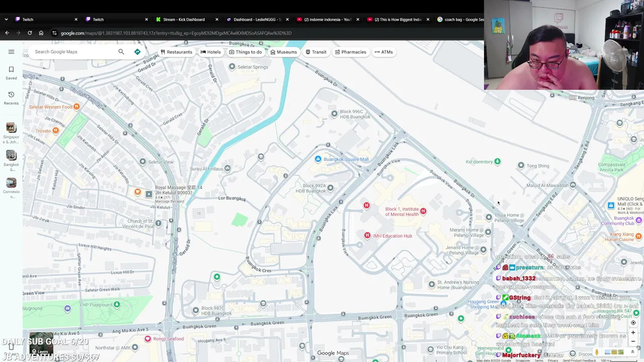The image size is (644, 362).
Task: Open Directions with the blue arrow icon
Action: [137, 52]
